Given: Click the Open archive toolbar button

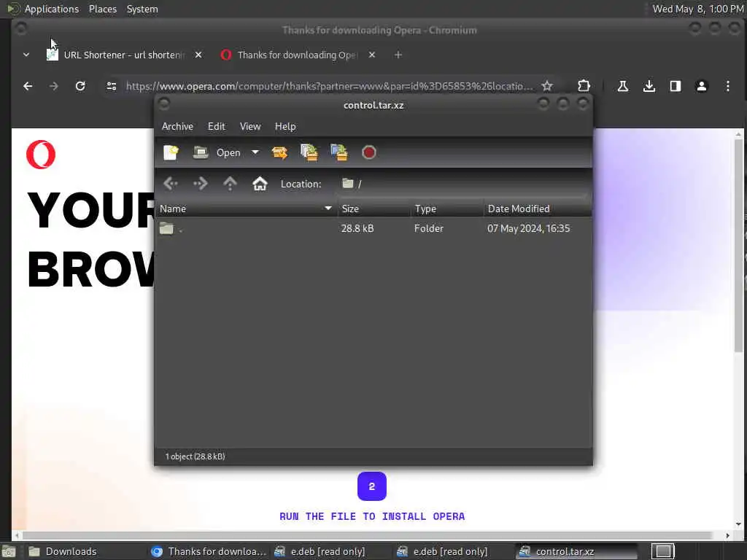Looking at the screenshot, I should coord(217,152).
